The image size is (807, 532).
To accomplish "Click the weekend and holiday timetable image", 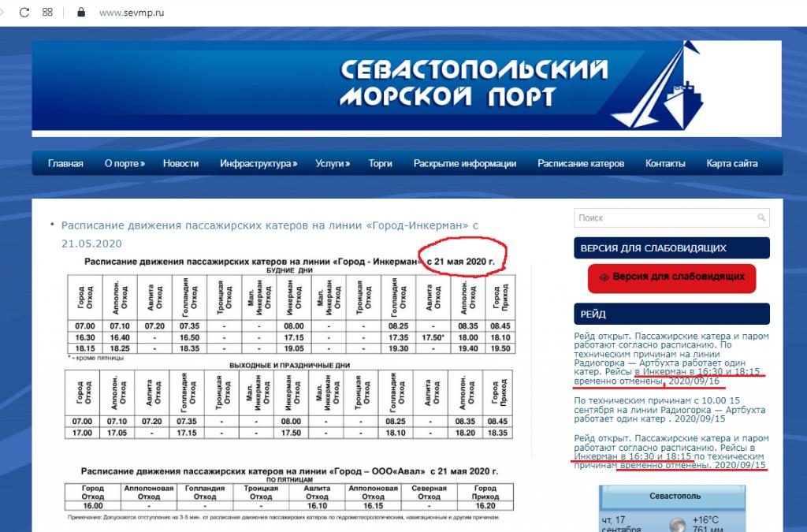I will [288, 404].
